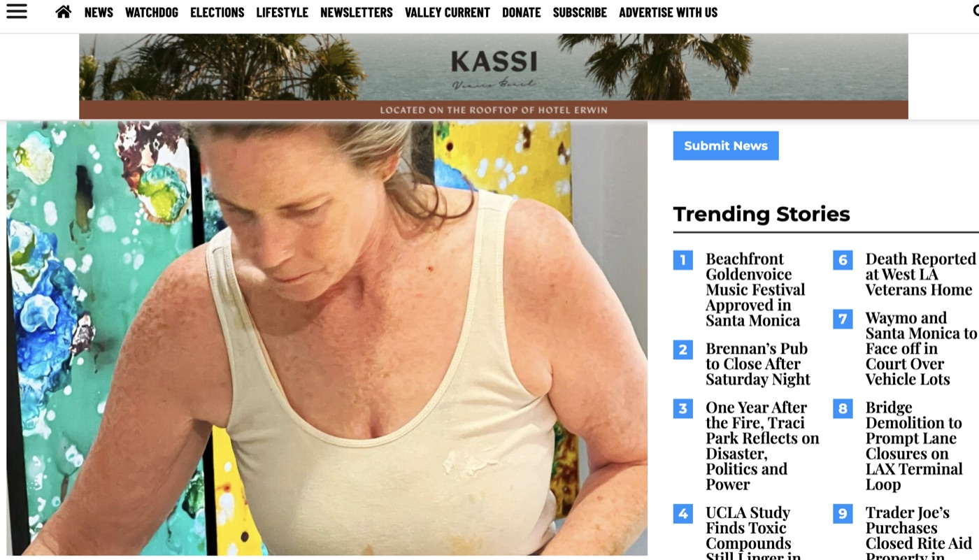This screenshot has height=560, width=979.
Task: Select the number 2 trending badge
Action: click(x=683, y=350)
